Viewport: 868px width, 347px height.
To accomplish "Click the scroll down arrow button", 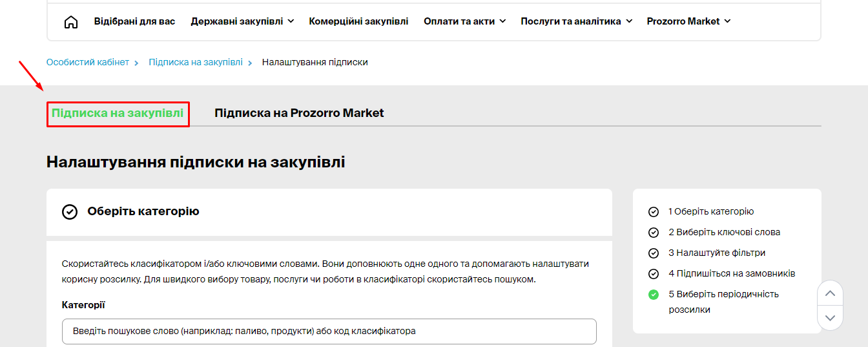I will [831, 317].
